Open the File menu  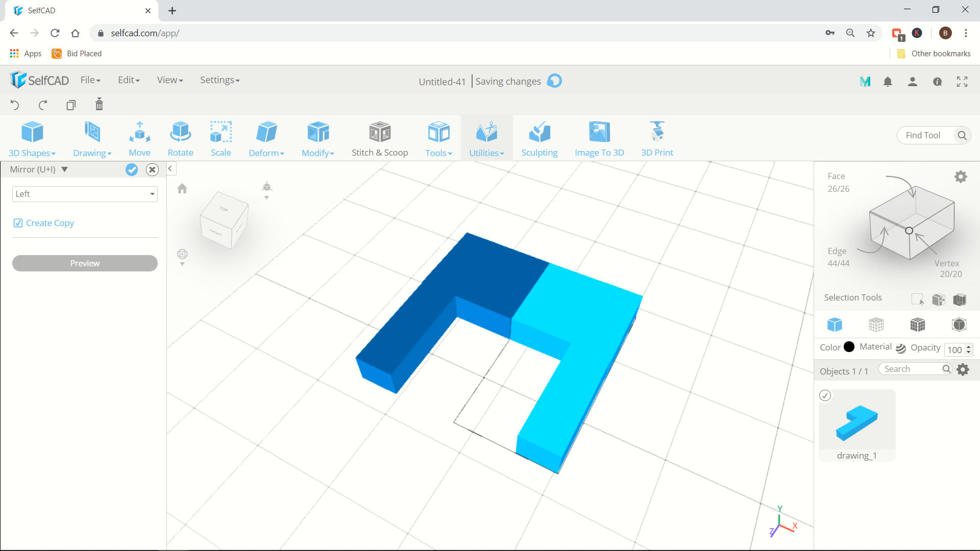[x=90, y=80]
